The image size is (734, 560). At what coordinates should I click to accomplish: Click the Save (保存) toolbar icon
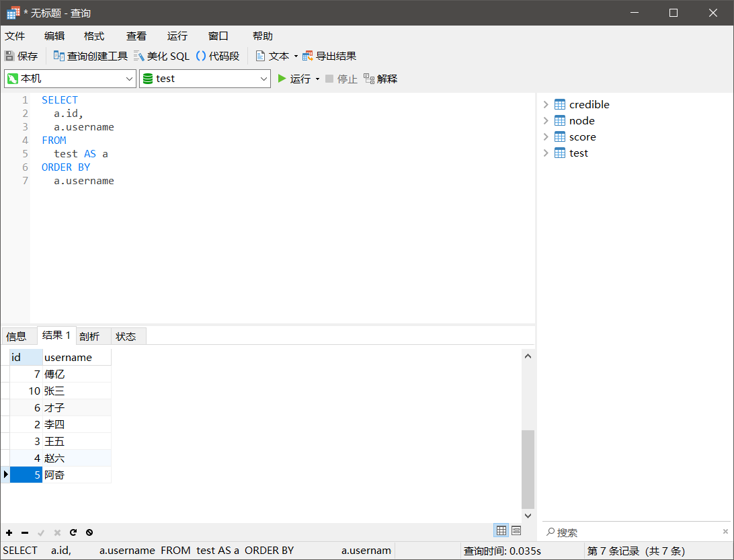pyautogui.click(x=10, y=56)
